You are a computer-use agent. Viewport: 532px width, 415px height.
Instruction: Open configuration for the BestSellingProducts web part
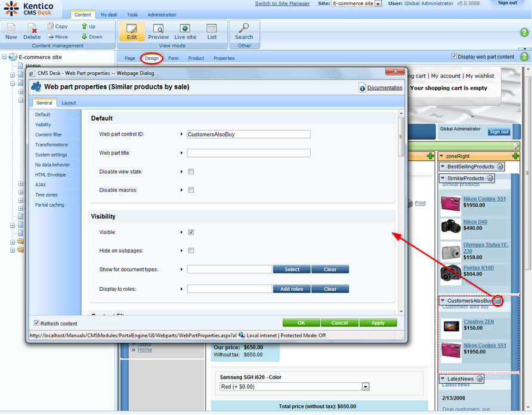click(500, 167)
